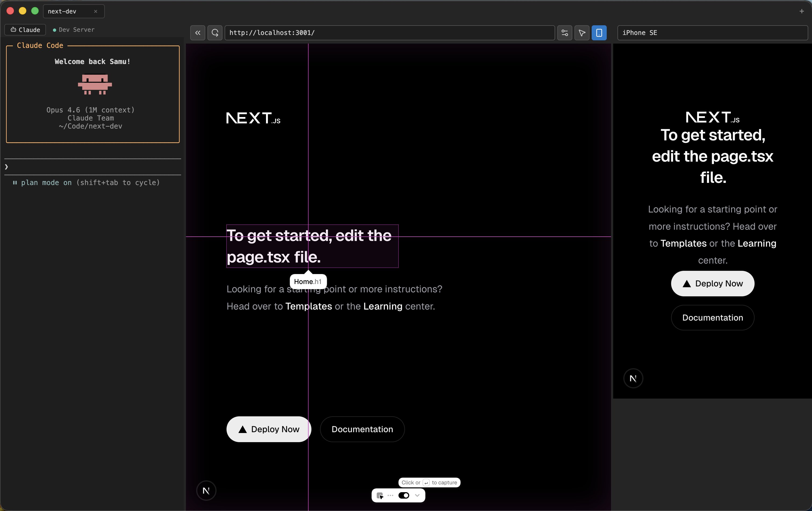Click the Dev Server status indicator
Image resolution: width=812 pixels, height=511 pixels.
(x=55, y=30)
